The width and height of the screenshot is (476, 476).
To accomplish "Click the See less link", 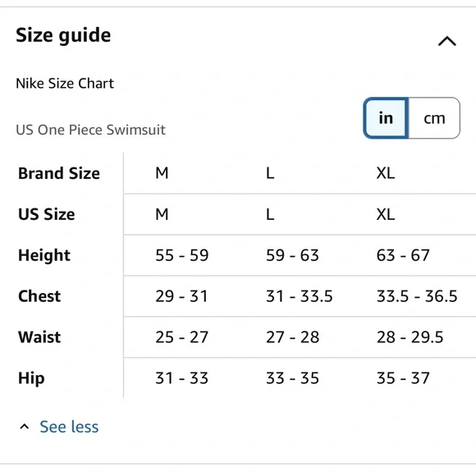I will point(69,427).
